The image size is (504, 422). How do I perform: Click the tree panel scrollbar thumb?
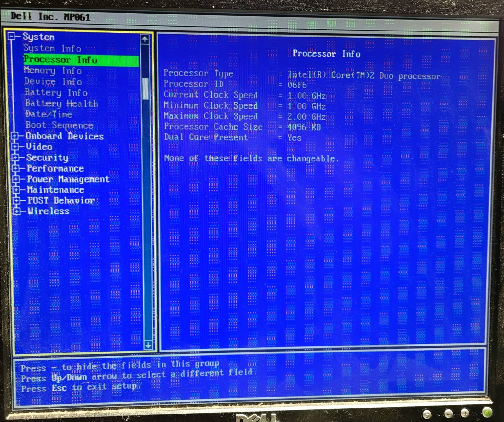click(146, 89)
